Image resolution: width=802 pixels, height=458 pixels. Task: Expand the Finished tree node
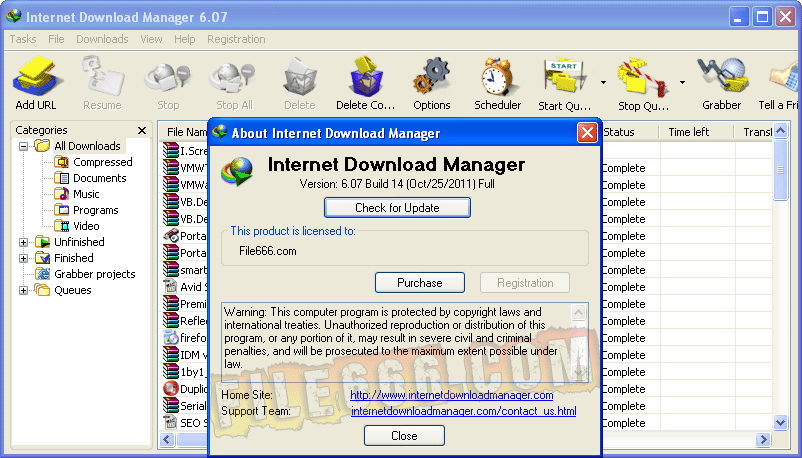(x=24, y=258)
